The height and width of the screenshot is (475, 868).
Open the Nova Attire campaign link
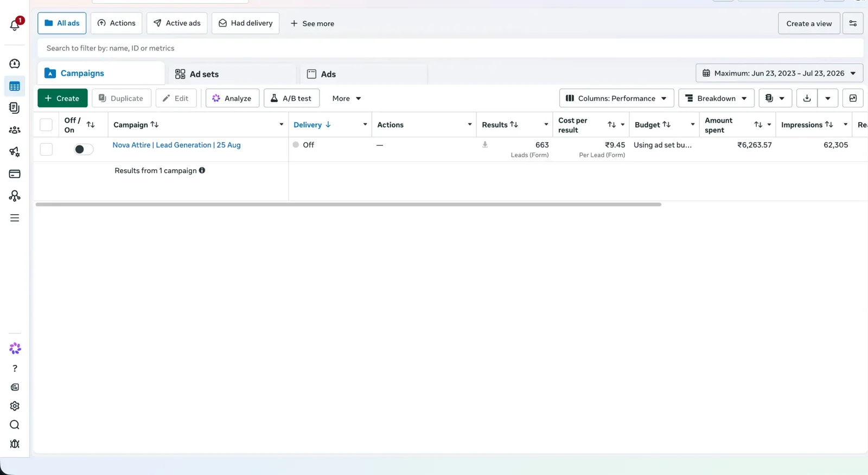pos(176,145)
